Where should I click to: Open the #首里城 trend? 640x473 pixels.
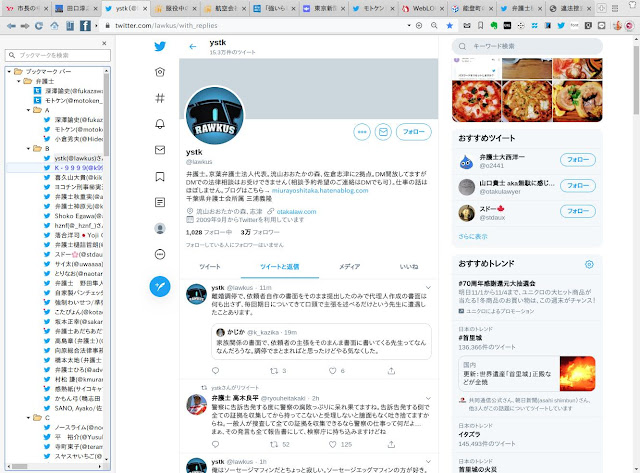click(x=470, y=338)
